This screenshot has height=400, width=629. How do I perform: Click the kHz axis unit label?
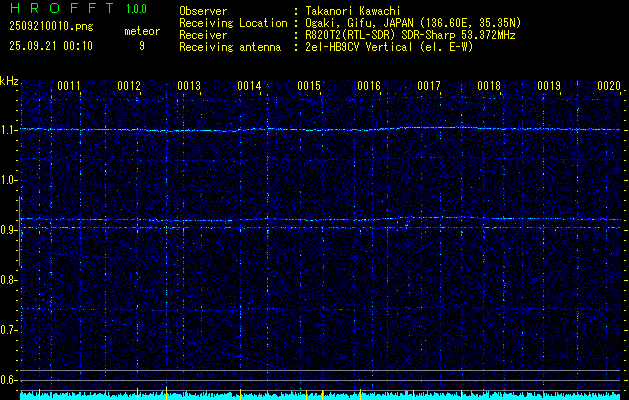click(9, 81)
